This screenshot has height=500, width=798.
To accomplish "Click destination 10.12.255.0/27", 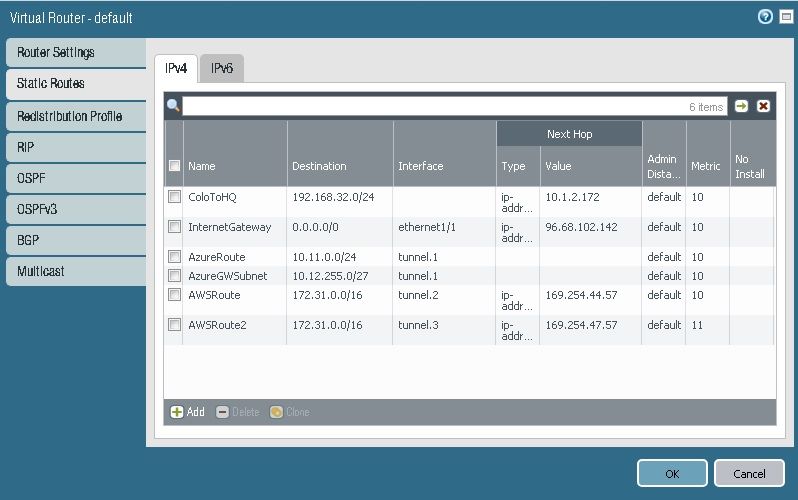I will (x=330, y=276).
